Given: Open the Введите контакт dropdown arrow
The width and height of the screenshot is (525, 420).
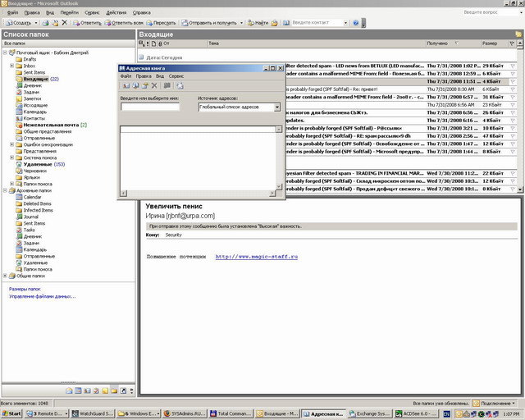Looking at the screenshot, I should [x=345, y=23].
